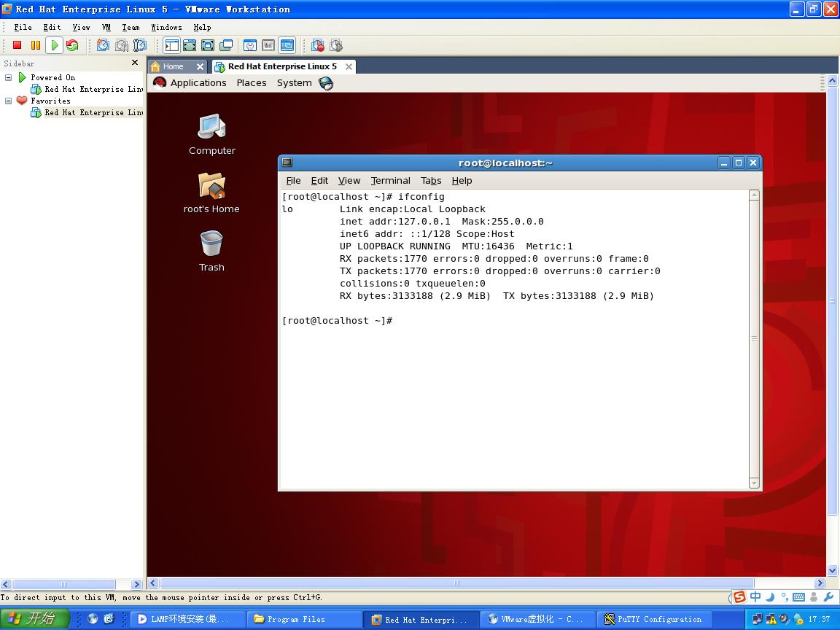Viewport: 840px width, 630px height.
Task: Power on VM with green play button
Action: (x=54, y=45)
